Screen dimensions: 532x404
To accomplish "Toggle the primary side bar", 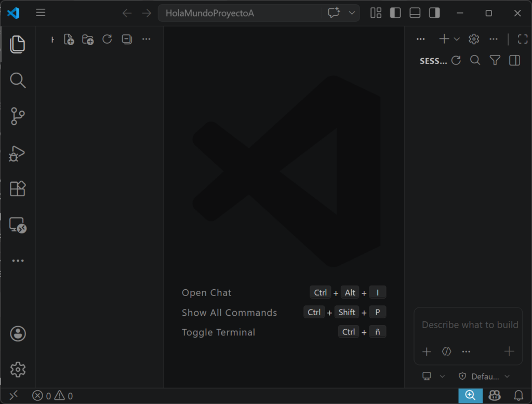I will tap(395, 13).
